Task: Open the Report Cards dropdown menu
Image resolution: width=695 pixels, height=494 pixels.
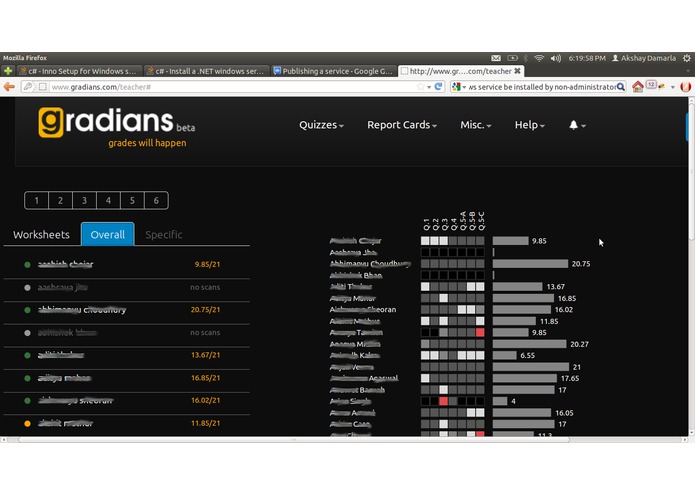Action: point(402,125)
